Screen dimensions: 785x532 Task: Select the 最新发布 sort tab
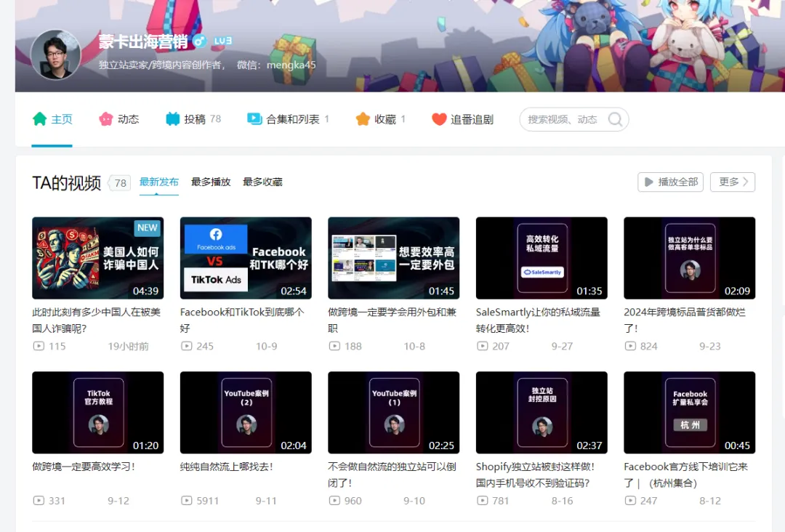[158, 182]
